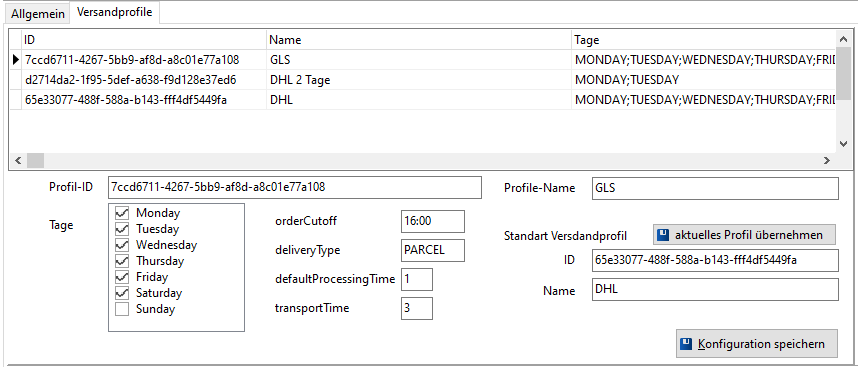Uncheck the Monday checkbox
The image size is (858, 367).
(122, 213)
